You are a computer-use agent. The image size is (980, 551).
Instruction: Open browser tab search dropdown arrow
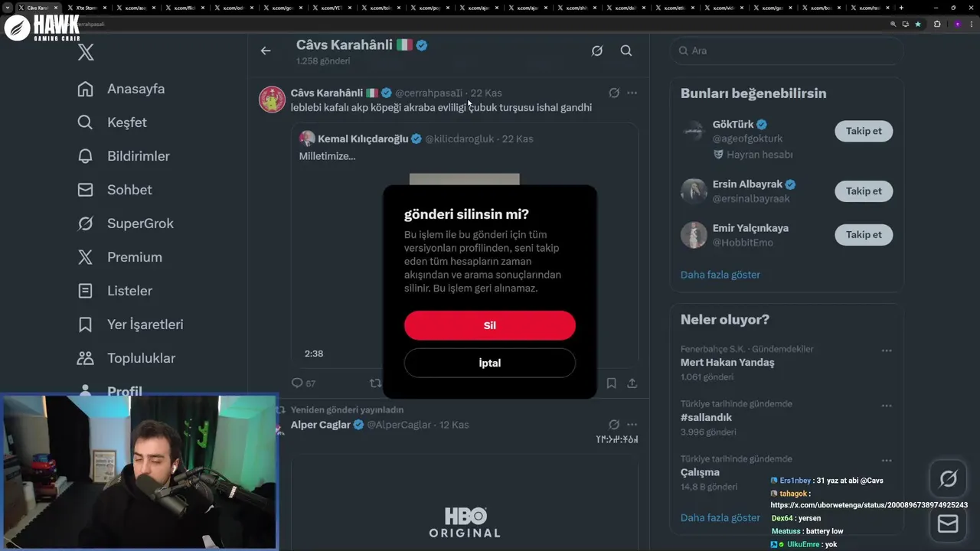coord(8,8)
